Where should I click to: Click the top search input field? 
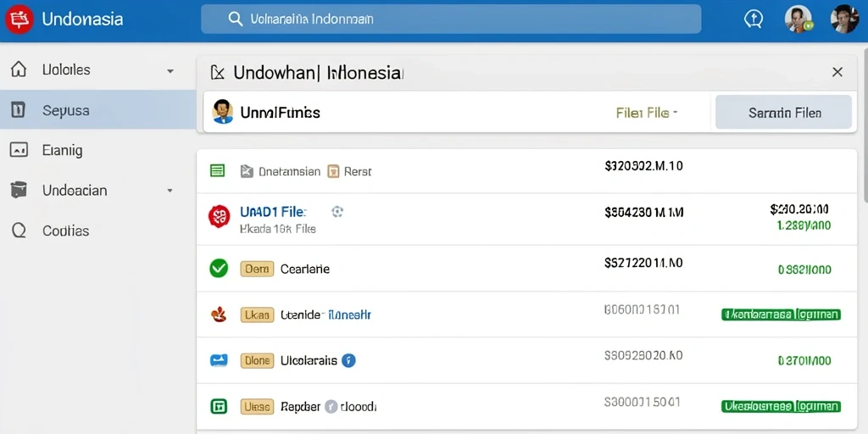coord(451,19)
